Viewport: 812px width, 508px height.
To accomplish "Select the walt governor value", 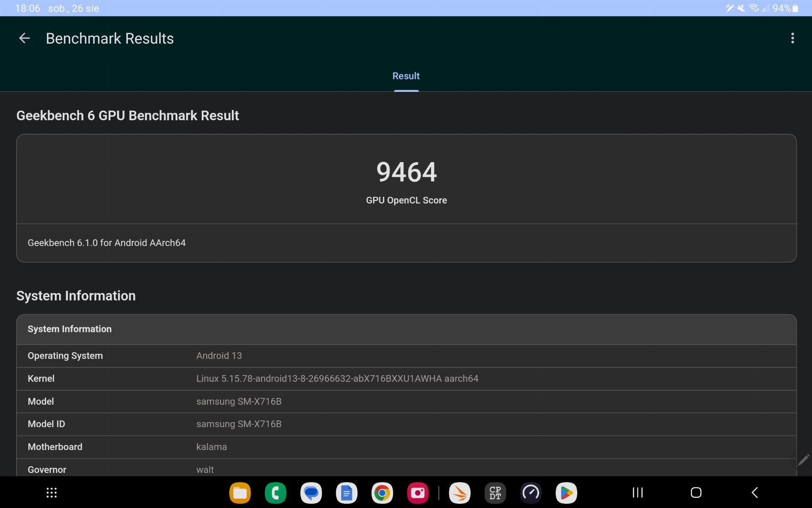I will (x=205, y=470).
